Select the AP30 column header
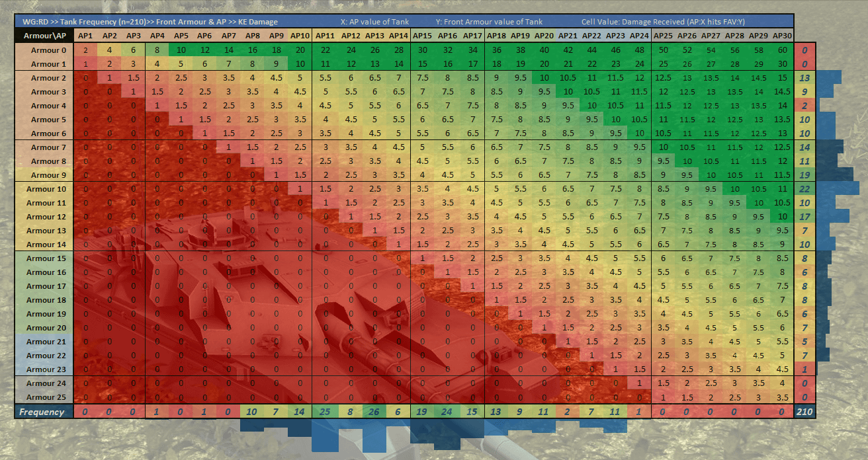Viewport: 868px width, 460px height. point(782,36)
